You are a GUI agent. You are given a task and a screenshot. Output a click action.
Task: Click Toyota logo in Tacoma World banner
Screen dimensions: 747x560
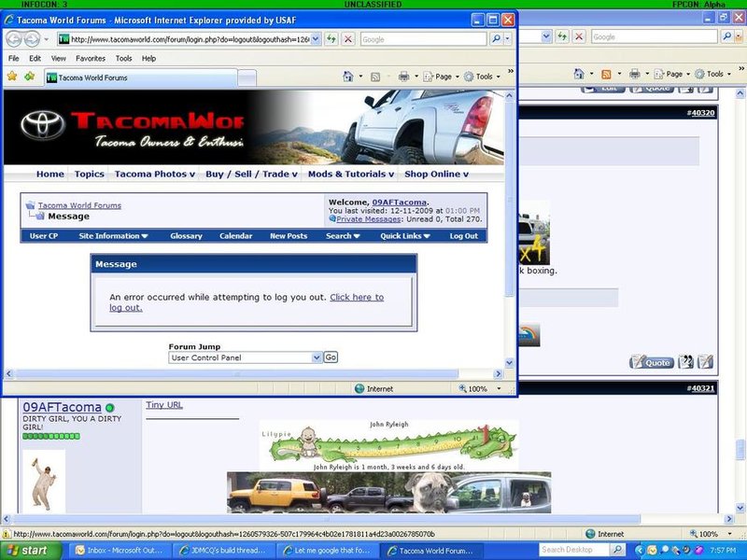tap(43, 126)
